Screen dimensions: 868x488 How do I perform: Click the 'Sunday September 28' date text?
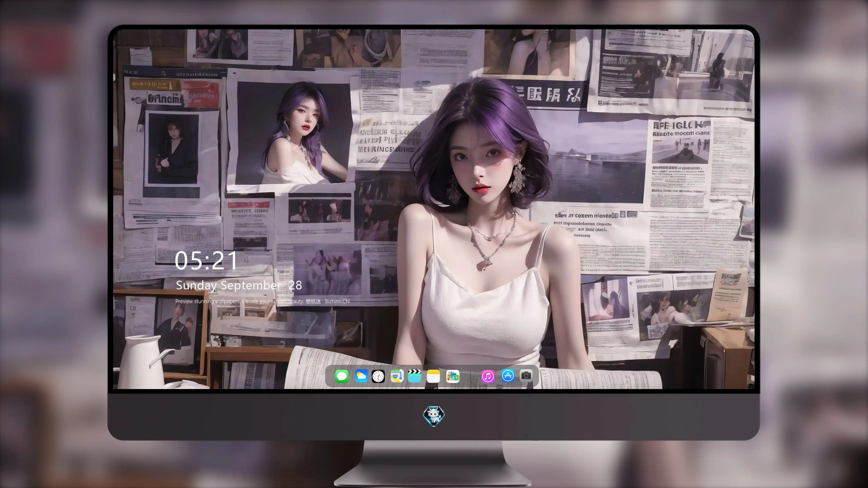238,285
